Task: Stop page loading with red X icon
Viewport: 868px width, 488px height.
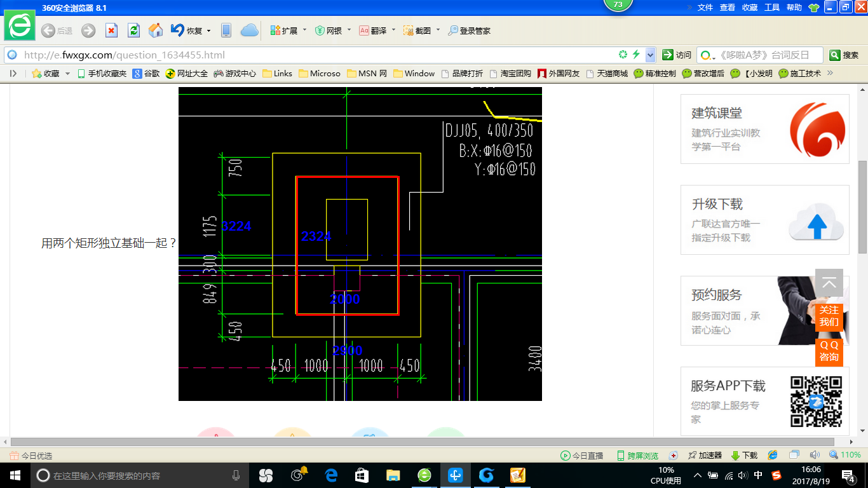Action: coord(111,30)
